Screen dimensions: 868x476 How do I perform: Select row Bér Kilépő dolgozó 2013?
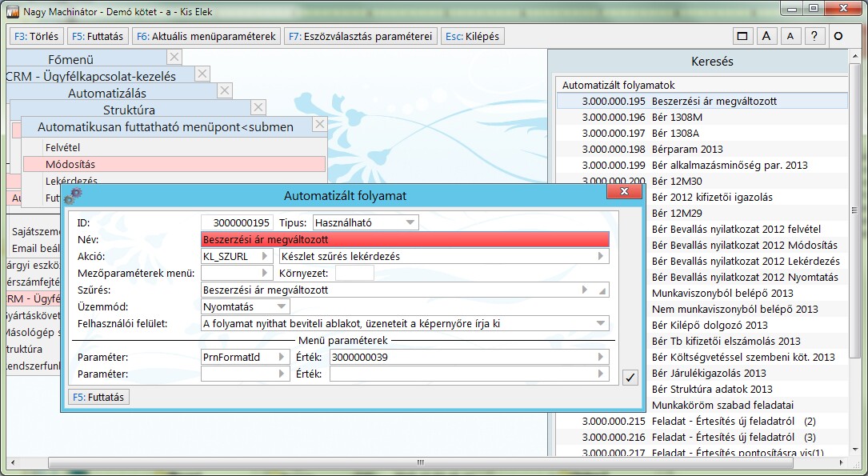[x=746, y=325]
